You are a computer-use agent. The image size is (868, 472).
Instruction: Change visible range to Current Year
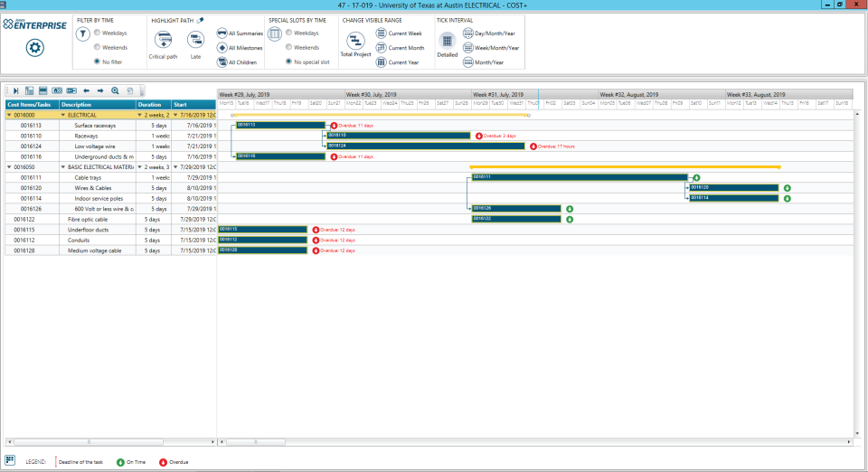398,62
